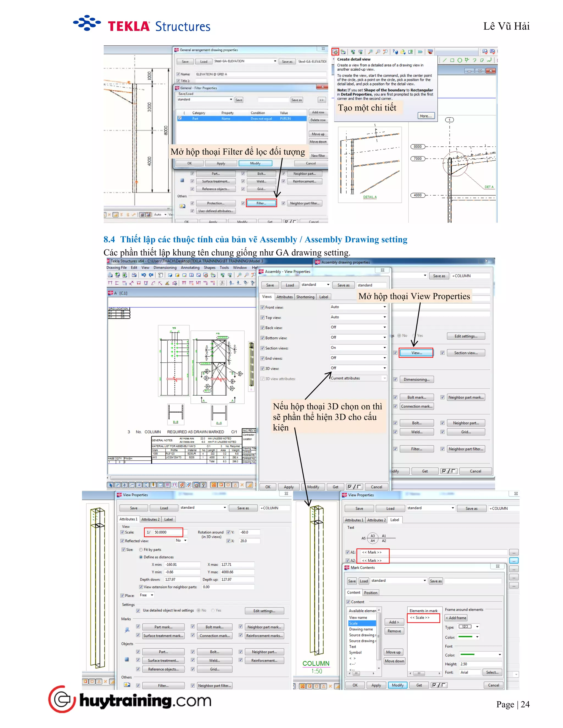Click the Undo arrow icon
Viewport: 563px width, 728px height.
point(143,275)
